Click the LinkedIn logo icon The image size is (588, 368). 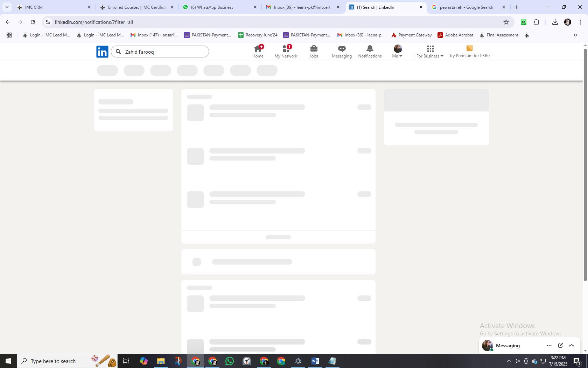102,52
